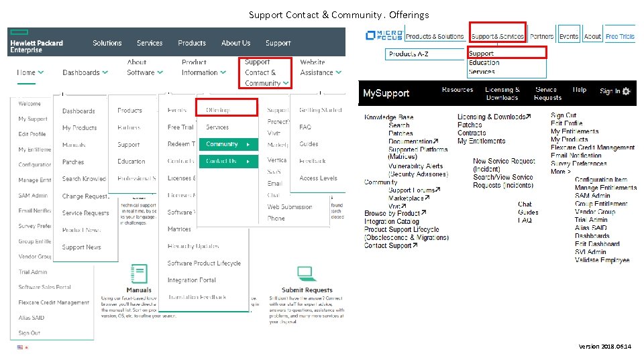This screenshot has height=362, width=644.
Task: Open Service Requests in MySupport bar
Action: click(547, 94)
